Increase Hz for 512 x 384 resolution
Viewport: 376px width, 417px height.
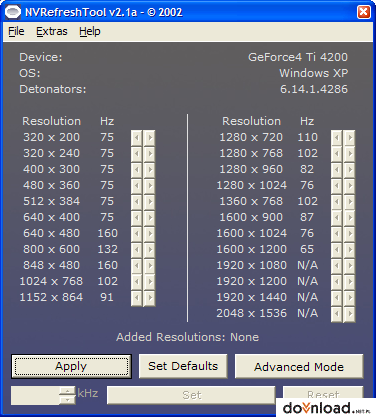click(150, 201)
